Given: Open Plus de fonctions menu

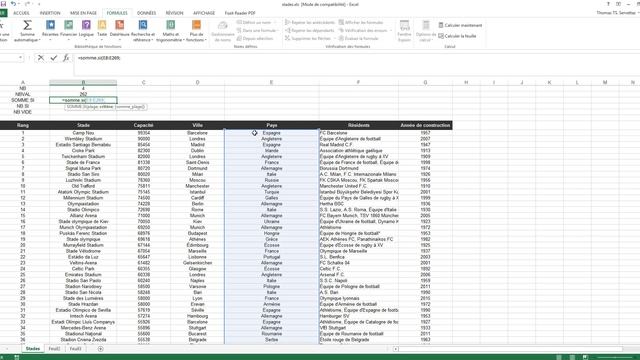Looking at the screenshot, I should 196,31.
